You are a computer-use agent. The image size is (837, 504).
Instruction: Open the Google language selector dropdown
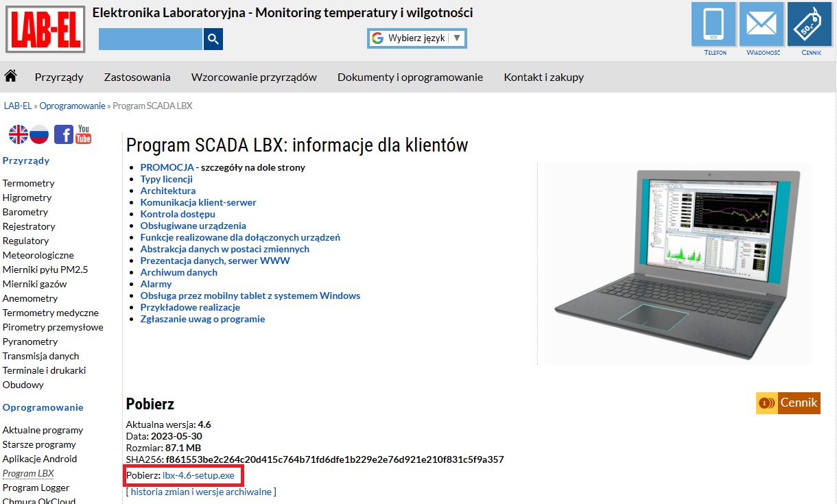tap(417, 38)
